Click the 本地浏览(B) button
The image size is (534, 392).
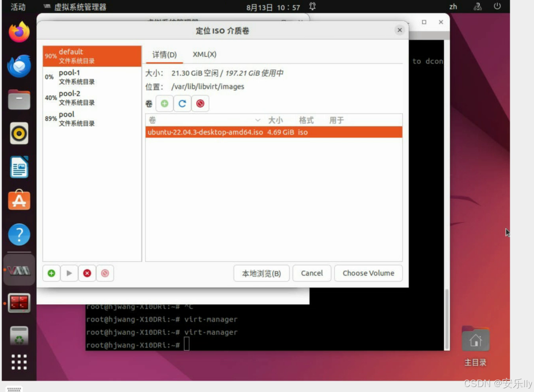pos(261,273)
